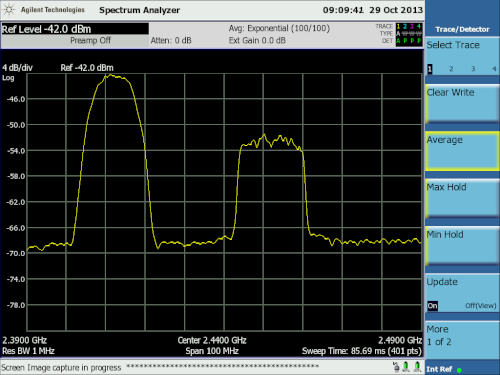Click the 09:09:41 29 Oct 2013 timestamp
This screenshot has width=500, height=375.
pos(372,10)
